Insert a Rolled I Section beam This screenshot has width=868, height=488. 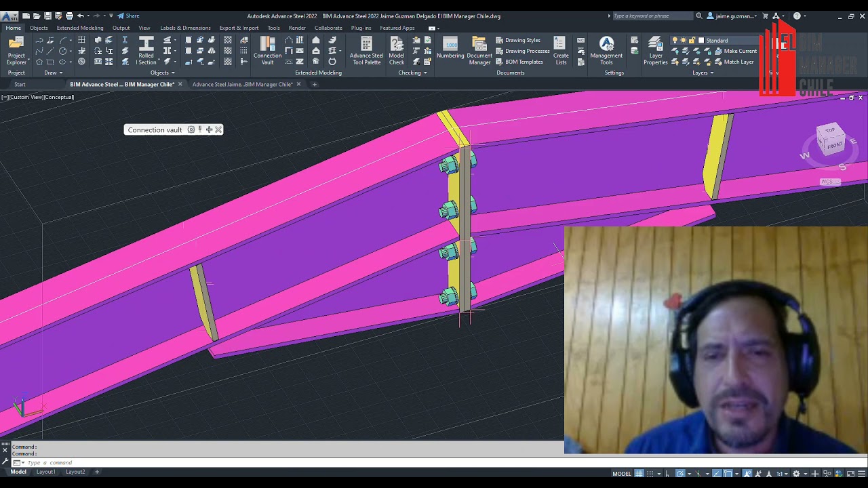pyautogui.click(x=146, y=51)
